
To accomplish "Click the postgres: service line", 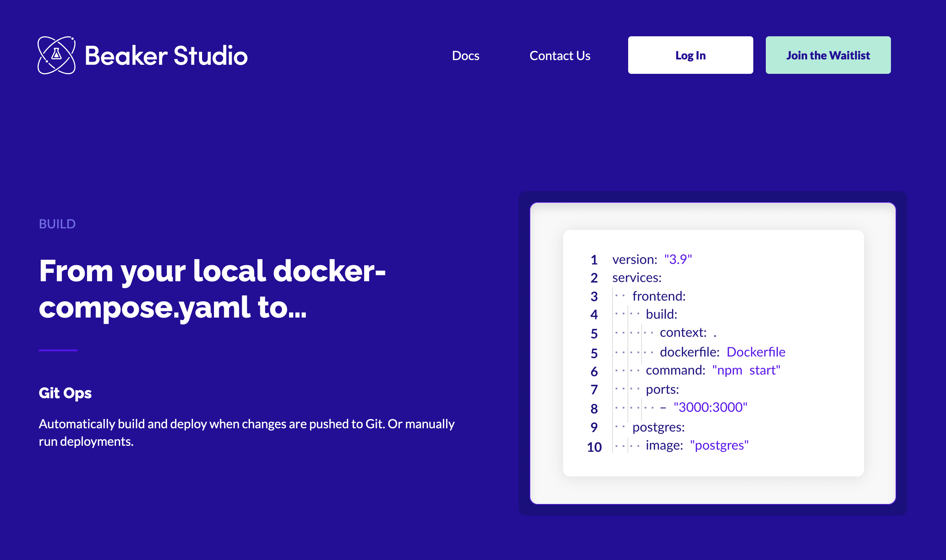I will pos(659,427).
